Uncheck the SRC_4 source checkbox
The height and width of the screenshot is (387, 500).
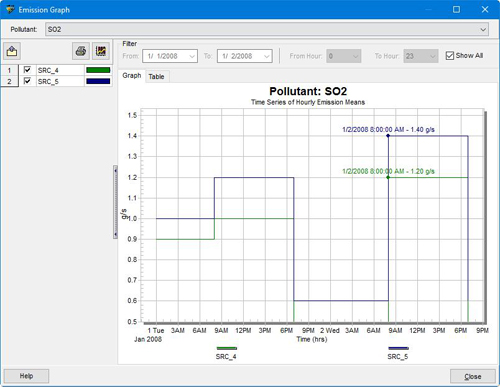point(27,70)
